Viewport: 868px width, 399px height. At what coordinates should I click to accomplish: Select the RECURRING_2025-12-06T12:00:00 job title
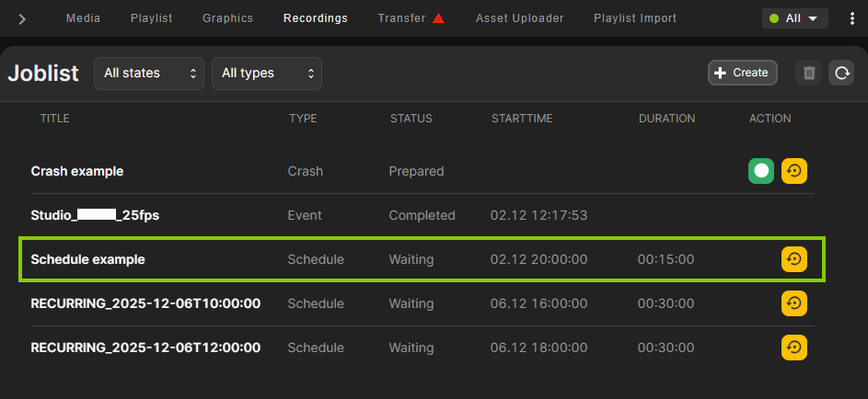coord(145,348)
